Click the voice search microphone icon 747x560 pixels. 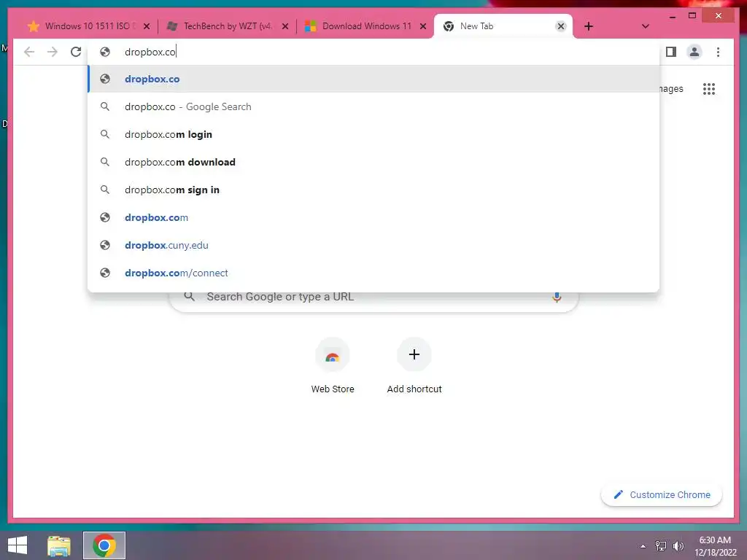coord(556,297)
